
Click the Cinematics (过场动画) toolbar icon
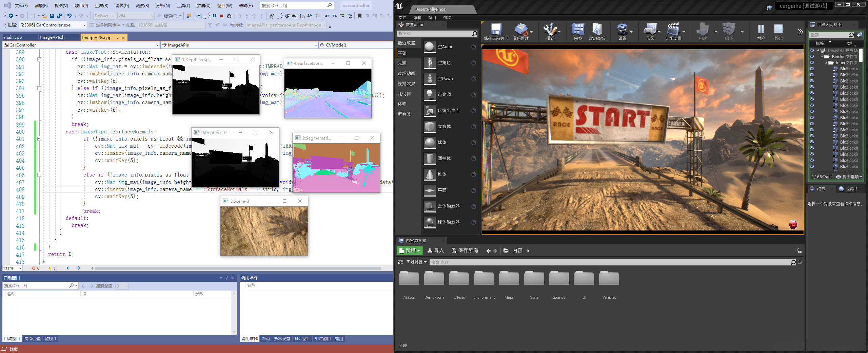pos(673,30)
